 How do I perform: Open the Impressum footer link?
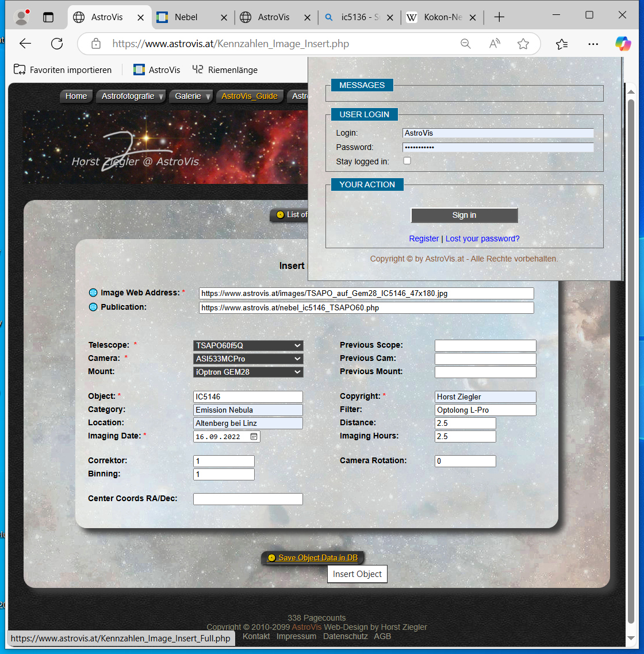pyautogui.click(x=296, y=637)
